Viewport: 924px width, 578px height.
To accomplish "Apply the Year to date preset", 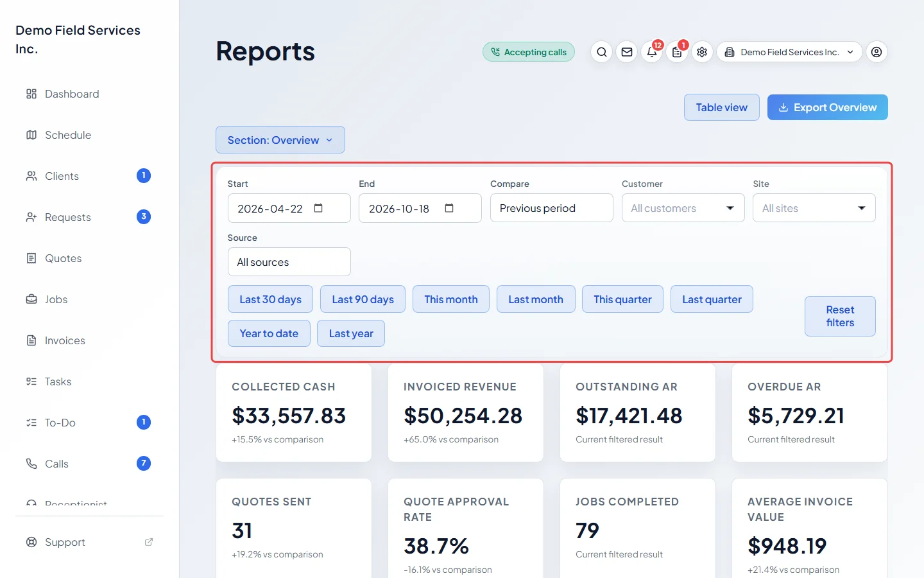I will [269, 333].
